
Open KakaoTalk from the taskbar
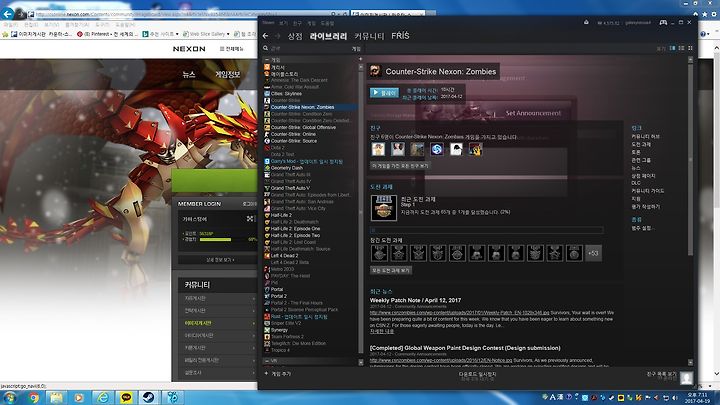[x=126, y=397]
